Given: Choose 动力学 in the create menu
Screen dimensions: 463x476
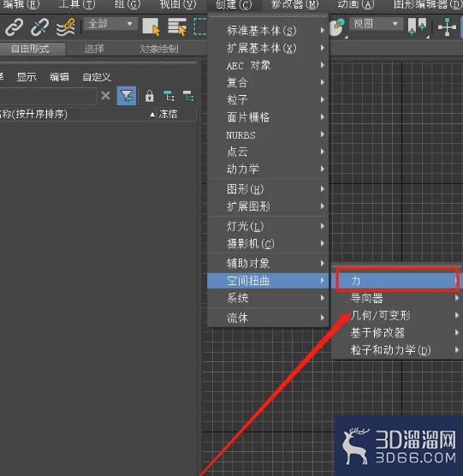Looking at the screenshot, I should (x=268, y=170).
